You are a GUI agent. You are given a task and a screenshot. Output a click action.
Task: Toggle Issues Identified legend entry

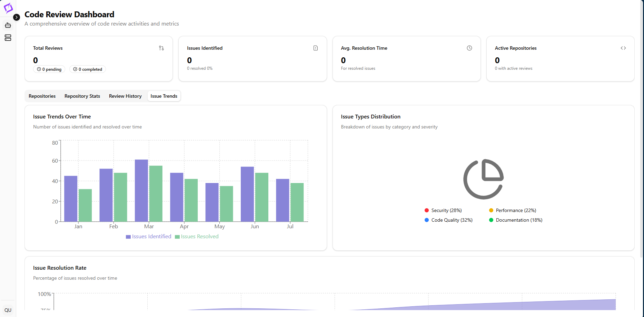149,237
